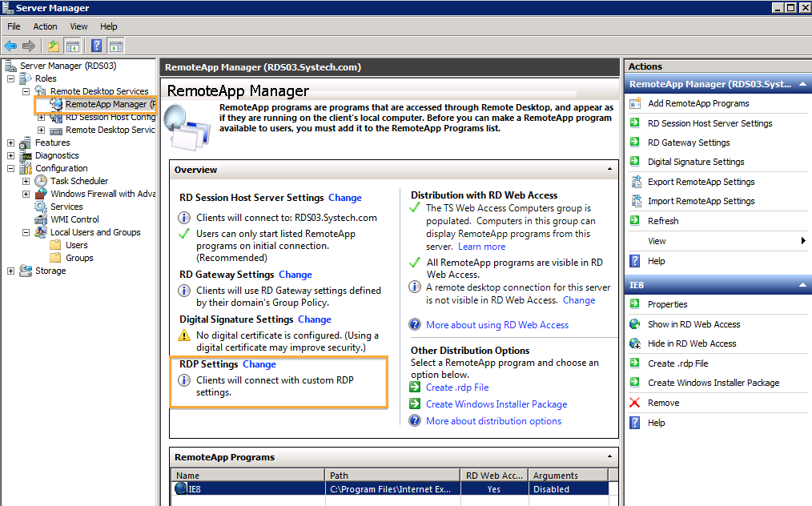Open the Learn more link
The width and height of the screenshot is (812, 506).
coord(481,247)
